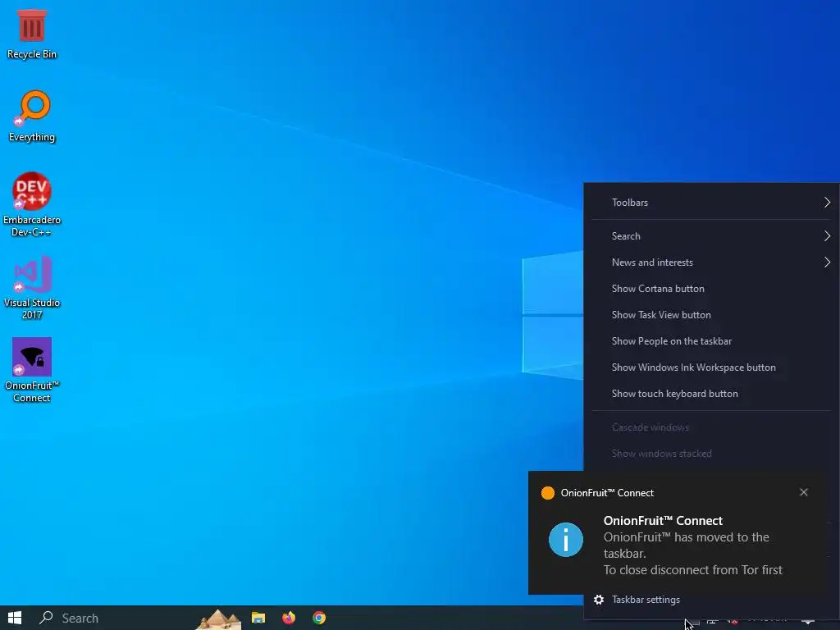Toggle Show Windows Ink Workspace button

point(711,367)
